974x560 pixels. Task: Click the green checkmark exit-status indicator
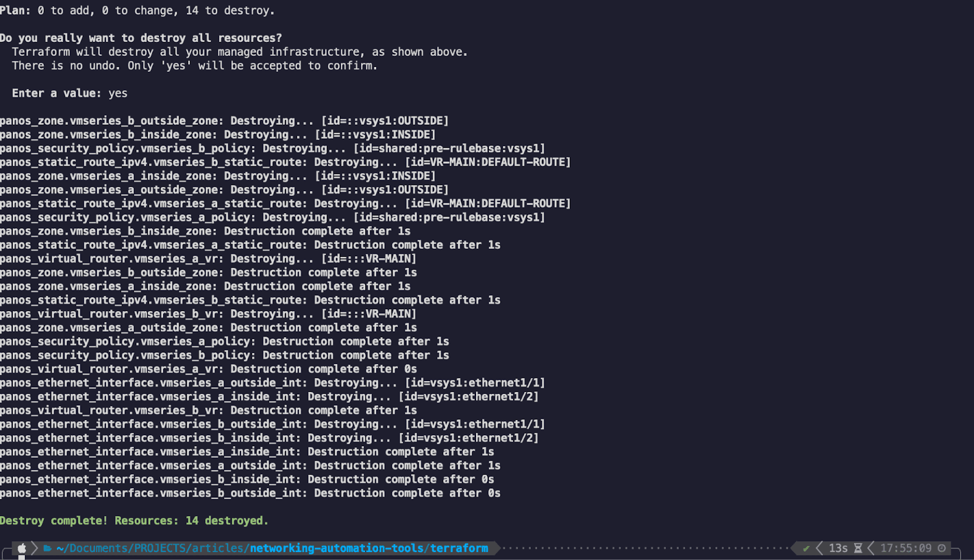coord(806,548)
